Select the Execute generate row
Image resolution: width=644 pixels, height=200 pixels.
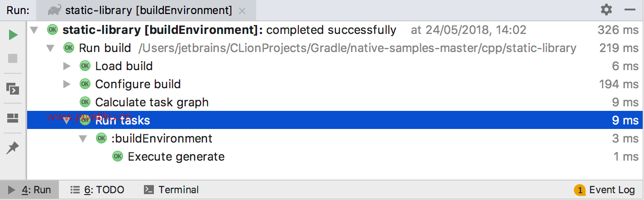click(335, 157)
